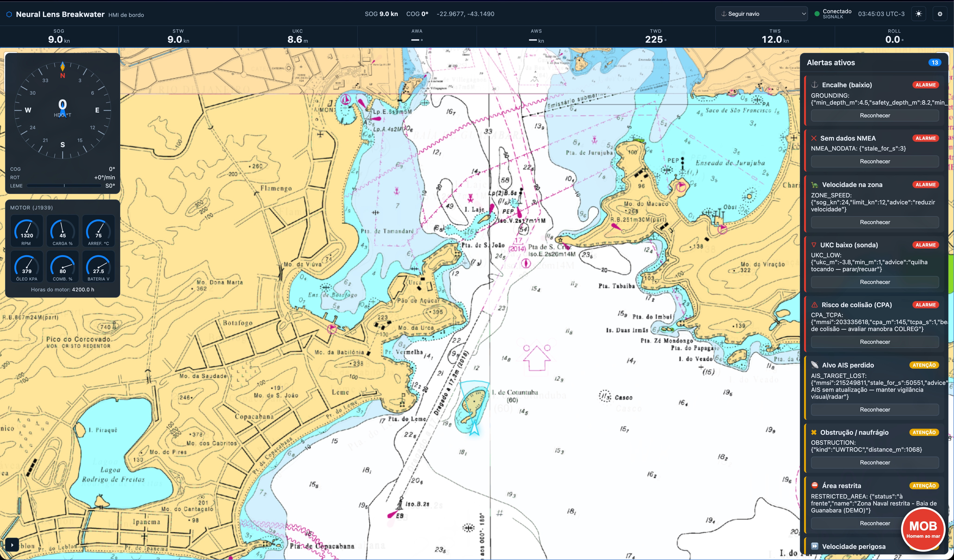
Task: Click the MOB Homem ao mar button
Action: point(923,529)
